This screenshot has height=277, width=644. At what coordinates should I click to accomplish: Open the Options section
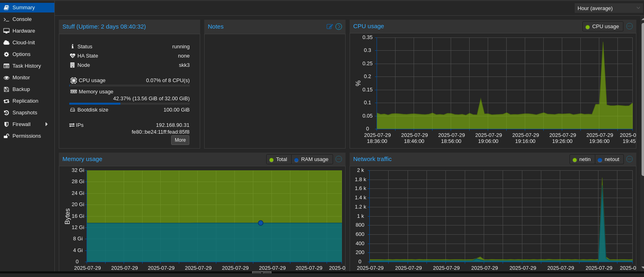click(27, 54)
